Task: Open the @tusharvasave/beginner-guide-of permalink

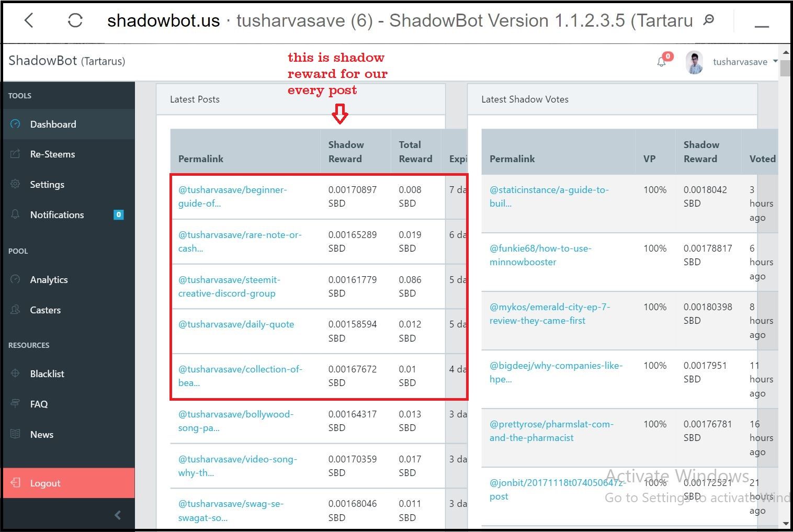Action: pos(233,196)
